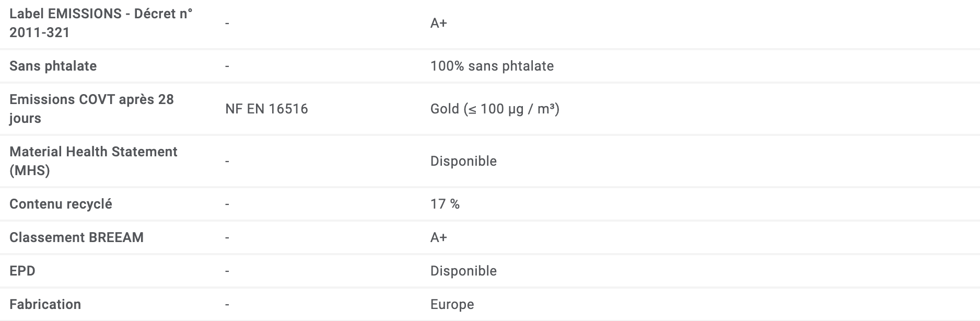Select 'Disponible' in the Material Health Statement row
This screenshot has width=980, height=321.
coord(463,161)
